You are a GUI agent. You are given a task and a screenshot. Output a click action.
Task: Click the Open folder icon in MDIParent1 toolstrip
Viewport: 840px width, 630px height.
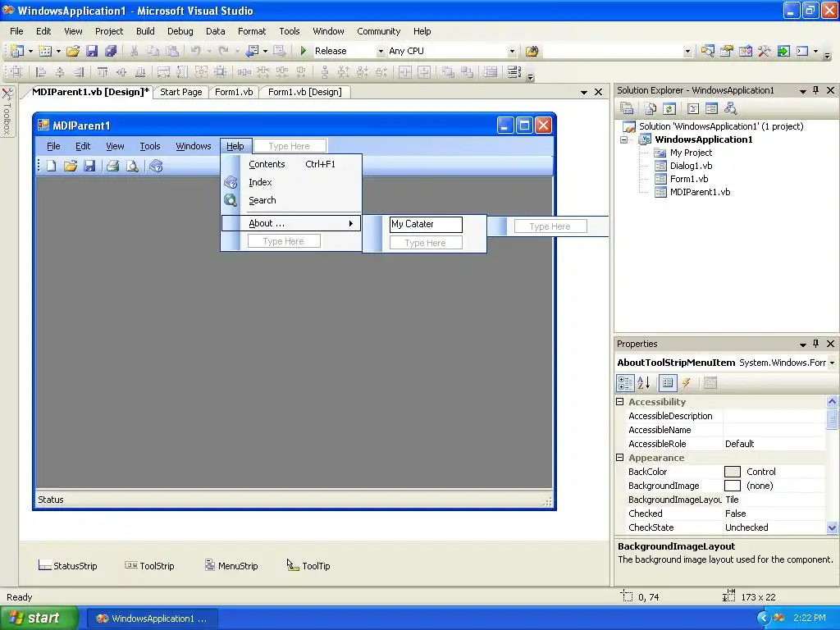71,166
